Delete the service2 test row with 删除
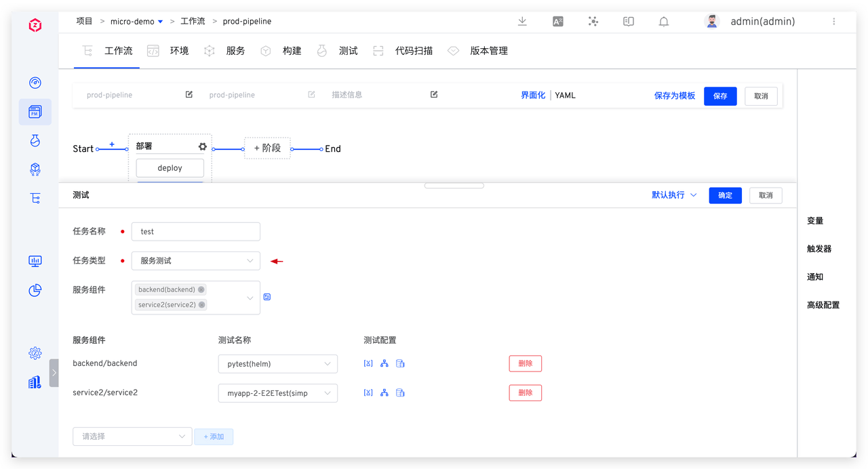 525,392
